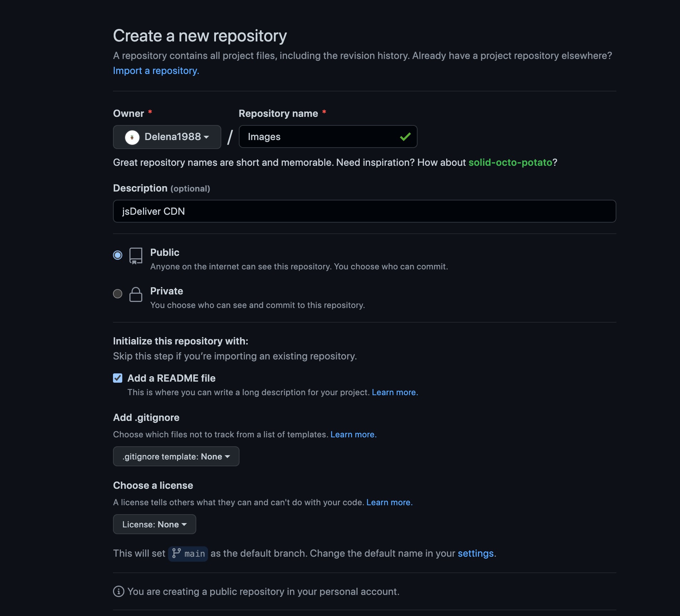Screen dimensions: 680x616
Task: Click the green checkmark in repository name
Action: click(405, 137)
